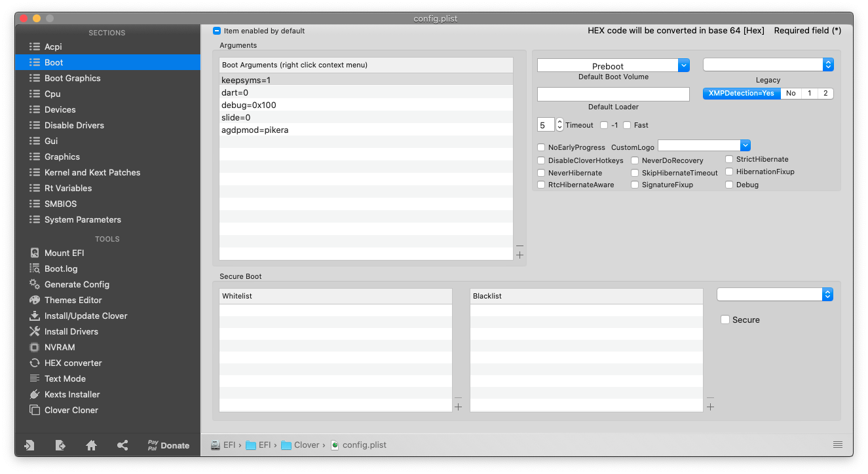
Task: Enable the Debug checkbox
Action: 729,185
